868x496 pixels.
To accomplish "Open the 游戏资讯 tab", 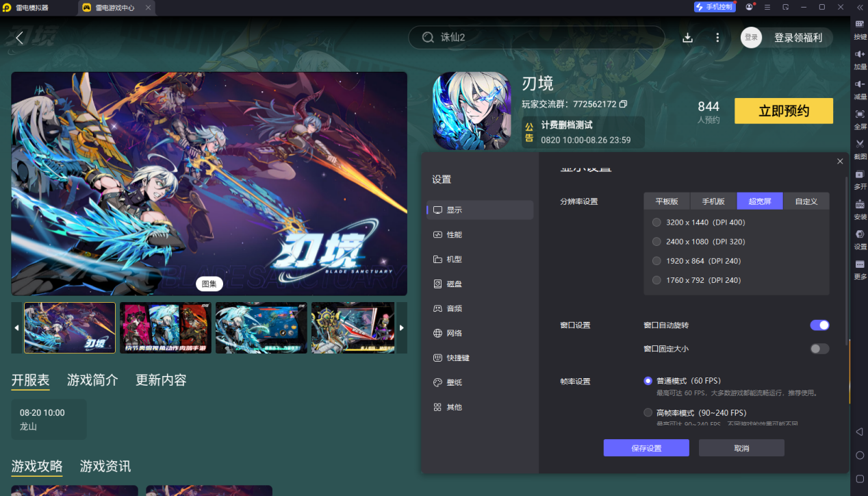I will point(105,467).
